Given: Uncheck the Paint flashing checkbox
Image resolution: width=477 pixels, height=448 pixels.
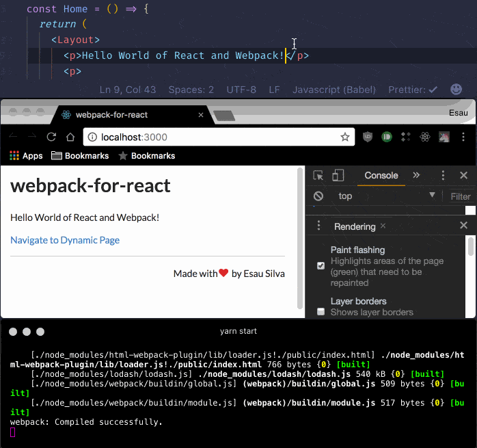Looking at the screenshot, I should pyautogui.click(x=321, y=266).
